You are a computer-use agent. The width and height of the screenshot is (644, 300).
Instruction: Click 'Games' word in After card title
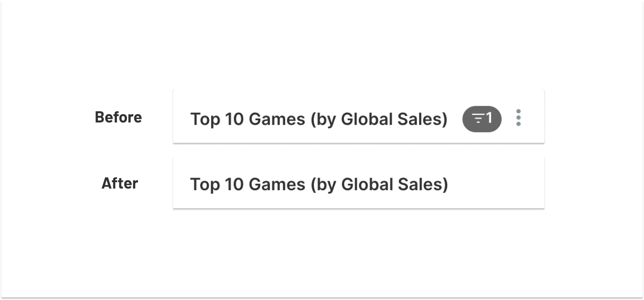277,185
